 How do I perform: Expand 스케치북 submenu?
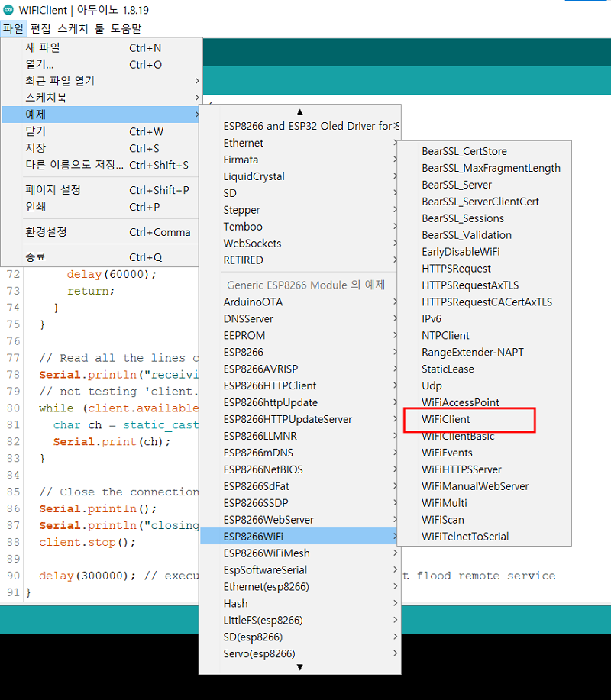(x=101, y=98)
